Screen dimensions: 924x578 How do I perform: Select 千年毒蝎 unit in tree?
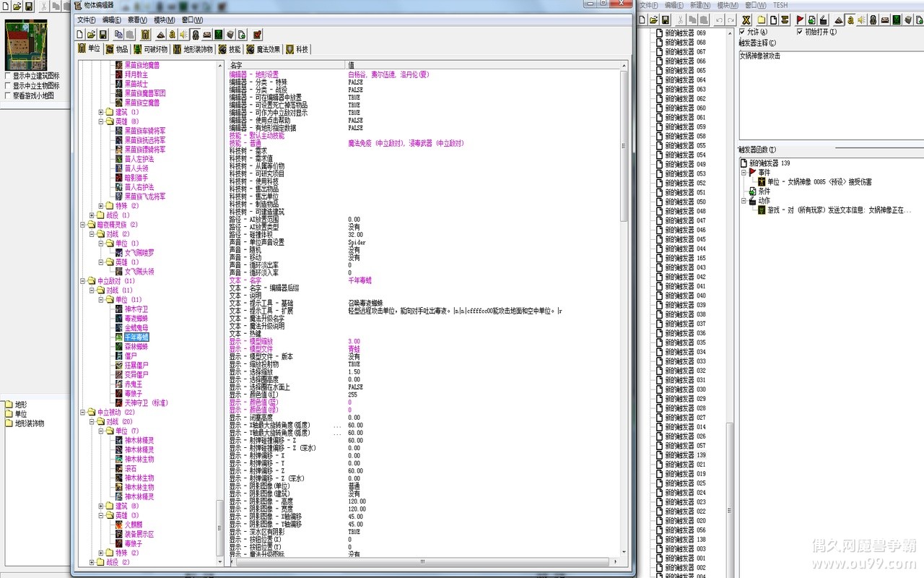point(136,337)
